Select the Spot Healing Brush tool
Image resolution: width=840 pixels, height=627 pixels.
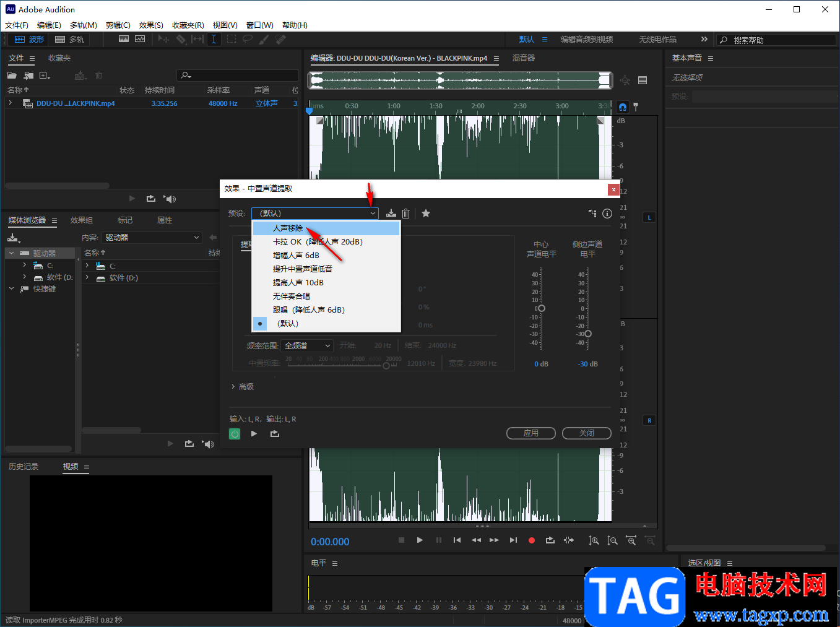coord(280,39)
